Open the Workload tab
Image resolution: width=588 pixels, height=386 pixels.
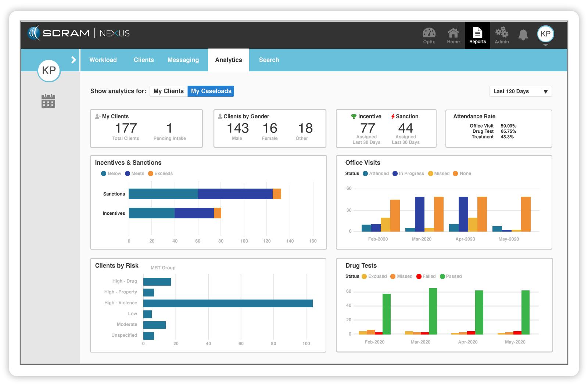click(103, 60)
